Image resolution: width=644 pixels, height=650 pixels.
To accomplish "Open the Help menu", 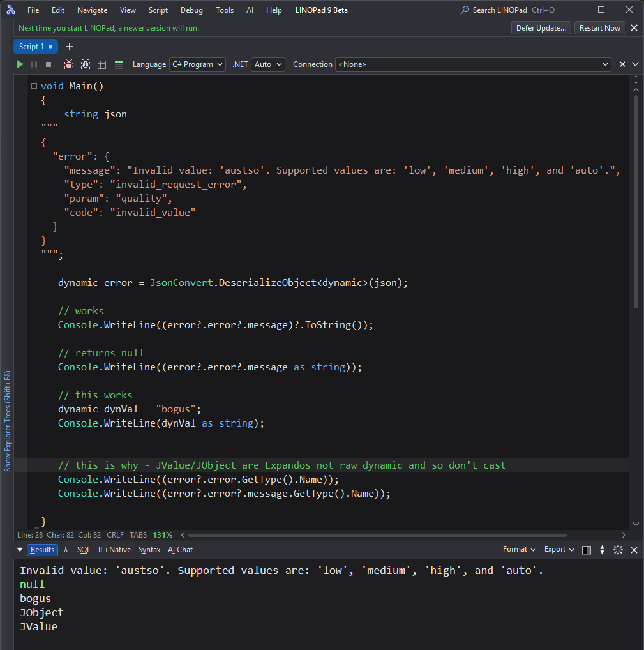I will [x=274, y=10].
